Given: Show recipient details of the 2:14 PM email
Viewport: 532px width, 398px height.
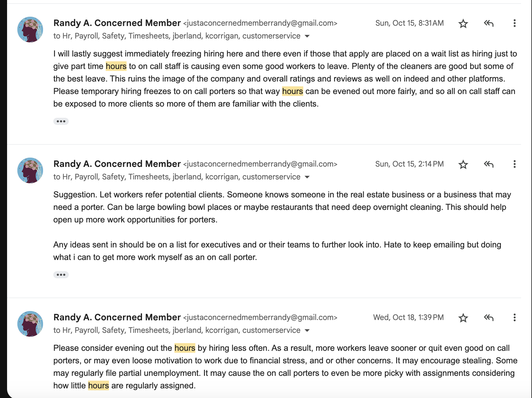Looking at the screenshot, I should point(307,177).
